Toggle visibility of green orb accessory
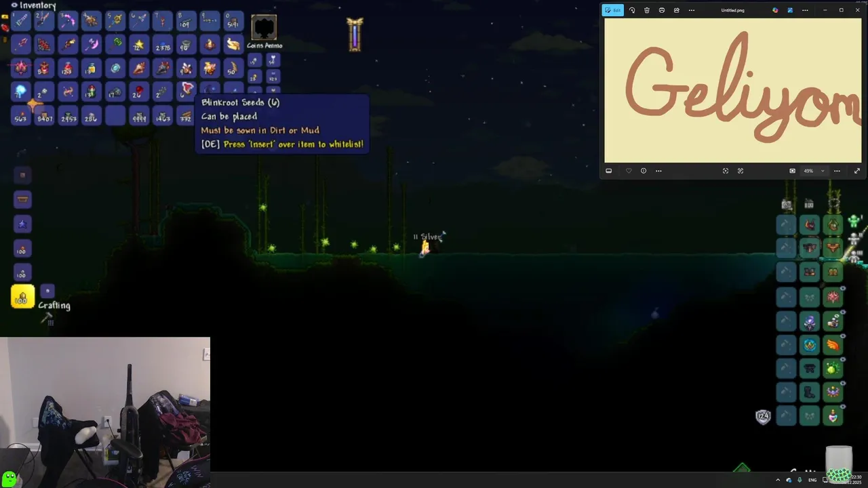Image resolution: width=868 pixels, height=488 pixels. click(843, 361)
